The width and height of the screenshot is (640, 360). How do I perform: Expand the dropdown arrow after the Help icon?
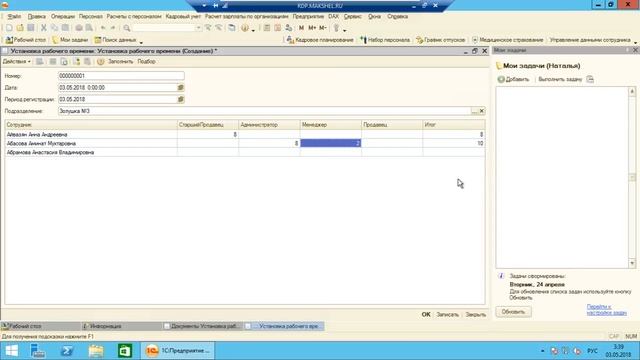253,30
